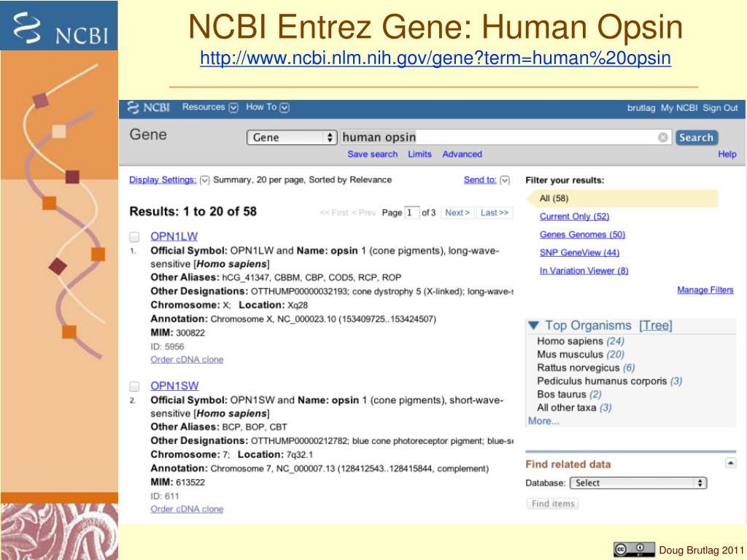Open the Limits link
Screen dimensions: 747x560
(x=419, y=155)
